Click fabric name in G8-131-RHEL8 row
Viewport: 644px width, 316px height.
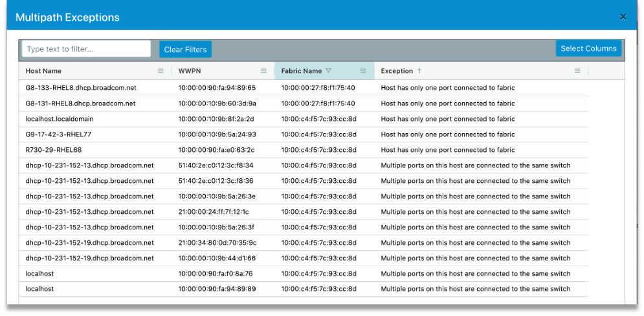pyautogui.click(x=318, y=103)
